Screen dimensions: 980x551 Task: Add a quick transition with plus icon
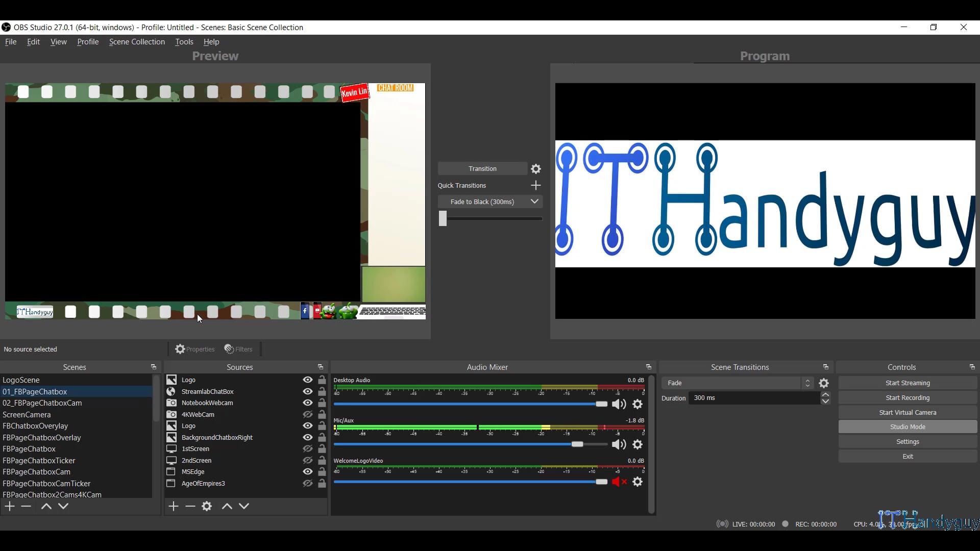tap(535, 186)
